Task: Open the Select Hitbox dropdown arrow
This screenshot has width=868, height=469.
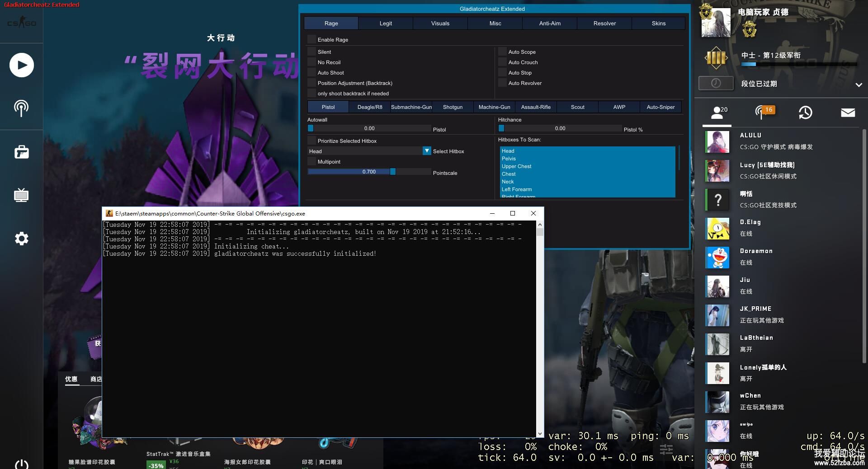Action: 426,151
